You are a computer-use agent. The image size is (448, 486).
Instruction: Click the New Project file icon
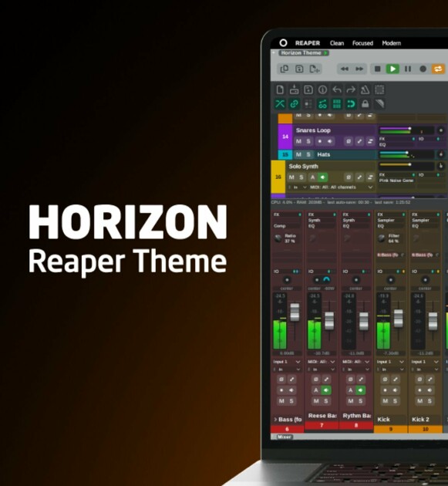click(x=280, y=90)
